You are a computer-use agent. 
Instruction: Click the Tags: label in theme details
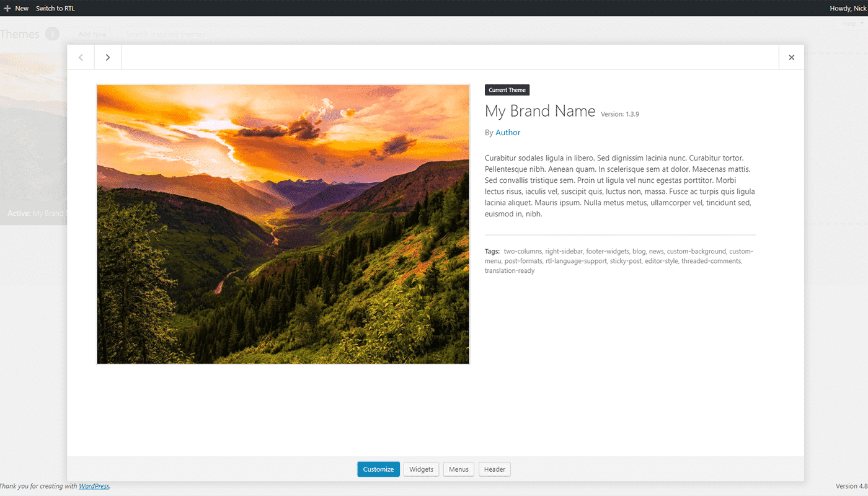tap(492, 251)
